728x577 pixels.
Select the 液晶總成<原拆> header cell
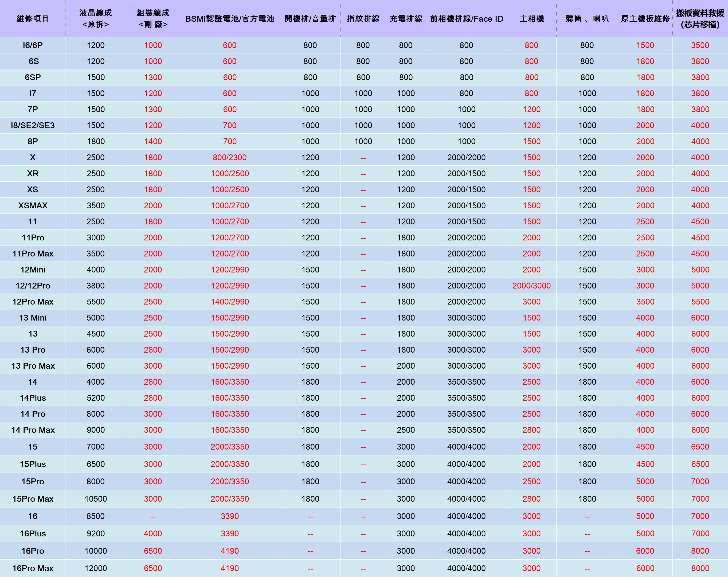tap(96, 19)
